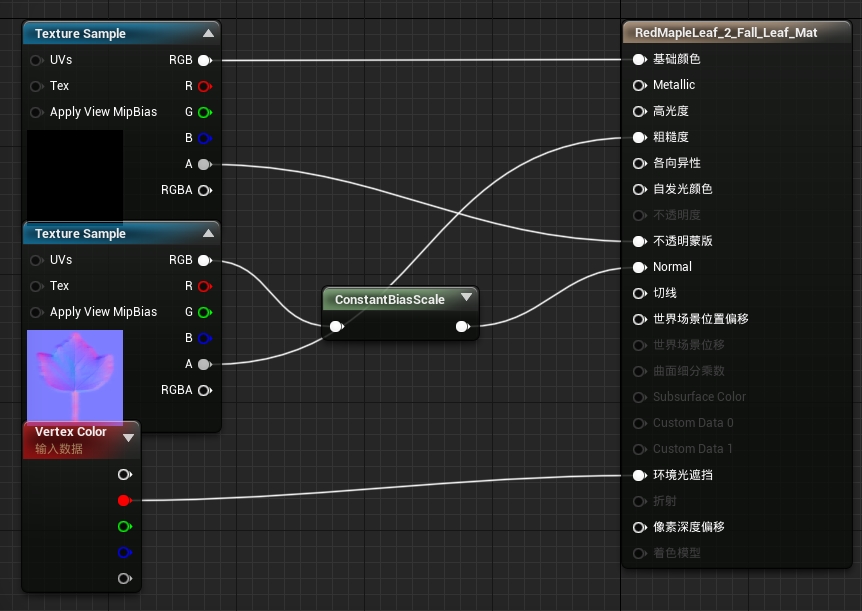
Task: Click the 各向异性 input pin
Action: (639, 163)
